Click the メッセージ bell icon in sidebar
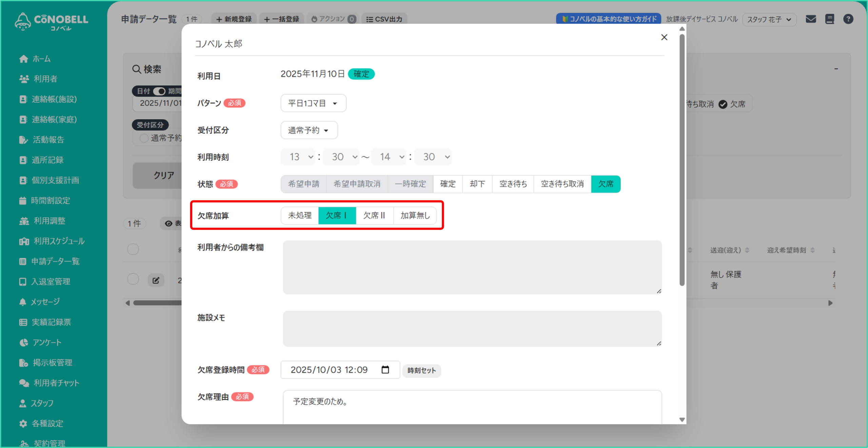The height and width of the screenshot is (448, 868). click(23, 302)
